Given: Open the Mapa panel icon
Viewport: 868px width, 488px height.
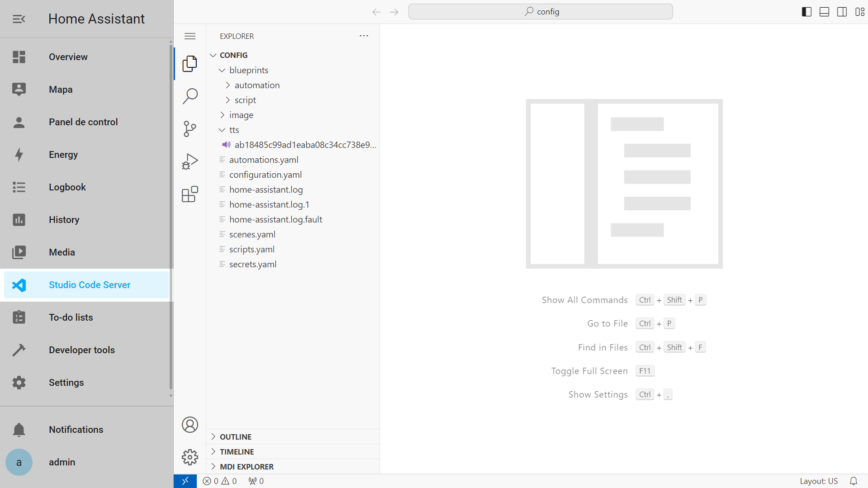Looking at the screenshot, I should pos(19,90).
